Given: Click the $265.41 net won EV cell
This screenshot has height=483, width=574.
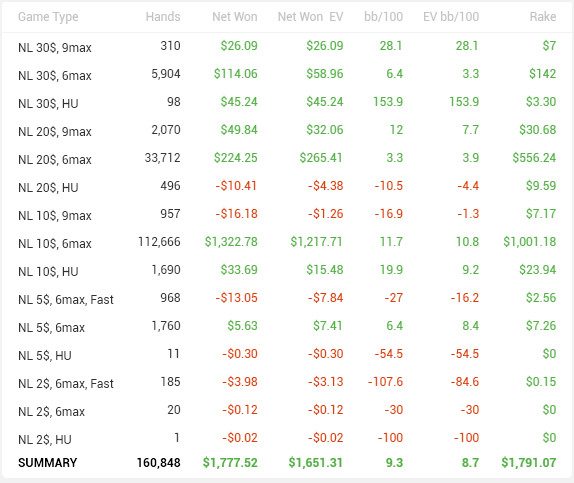Looking at the screenshot, I should 321,158.
